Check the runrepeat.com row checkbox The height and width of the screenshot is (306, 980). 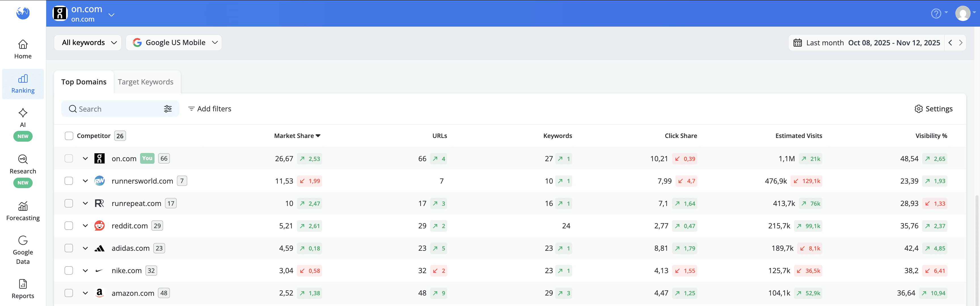point(69,203)
